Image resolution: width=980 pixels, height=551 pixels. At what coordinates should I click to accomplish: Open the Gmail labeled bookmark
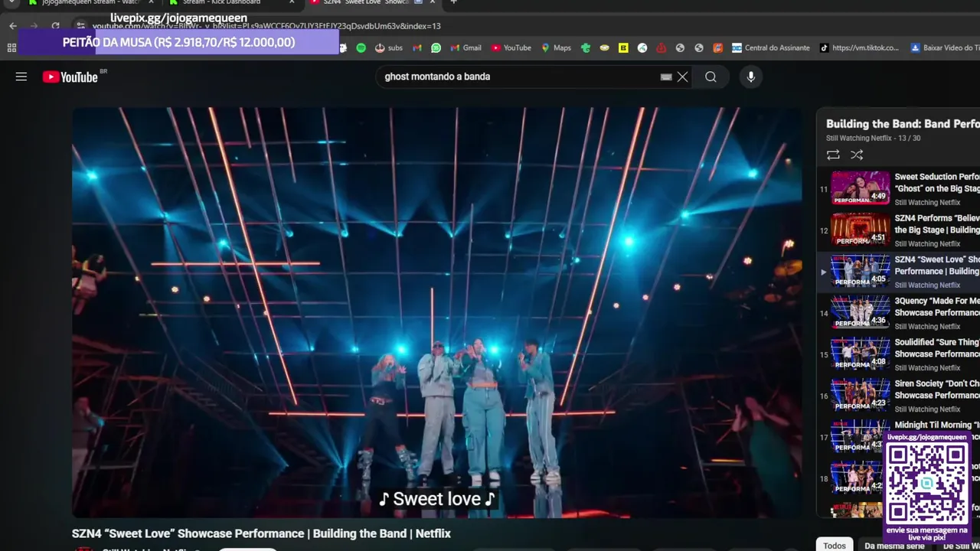coord(465,47)
